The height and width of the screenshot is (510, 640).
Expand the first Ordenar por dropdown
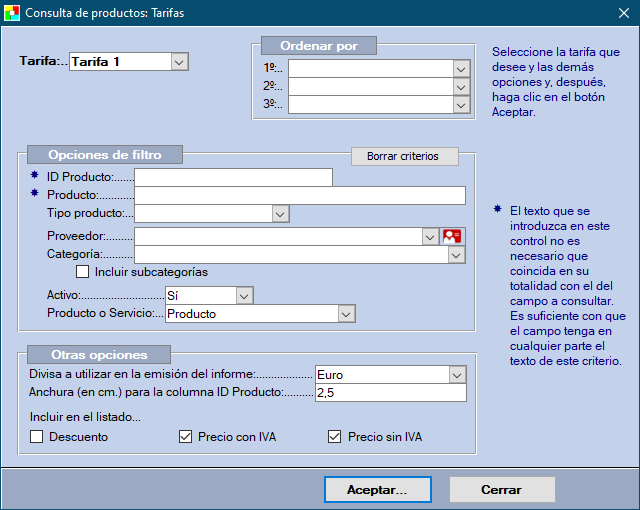point(461,69)
